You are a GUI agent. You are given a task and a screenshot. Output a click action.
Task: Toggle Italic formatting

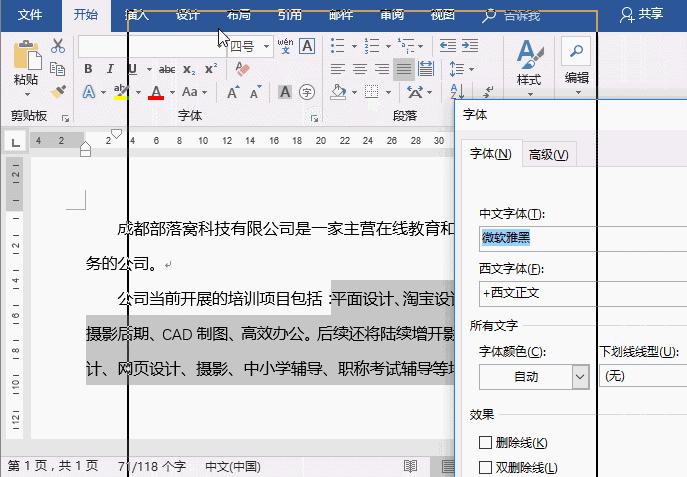point(110,69)
